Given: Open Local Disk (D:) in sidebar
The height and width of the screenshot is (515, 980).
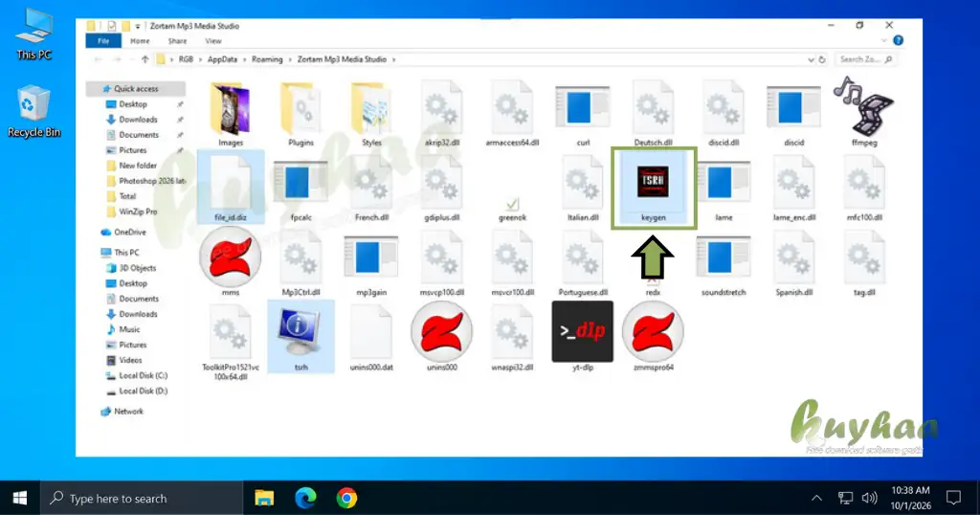Looking at the screenshot, I should click(144, 392).
